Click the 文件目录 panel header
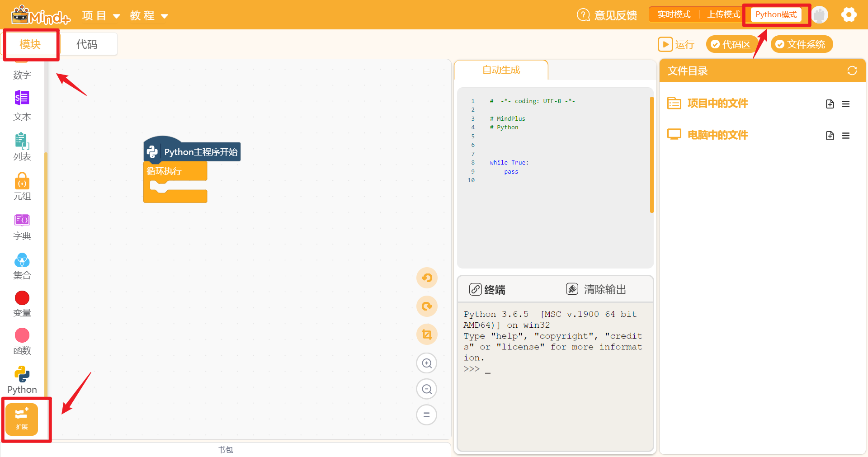 (762, 71)
